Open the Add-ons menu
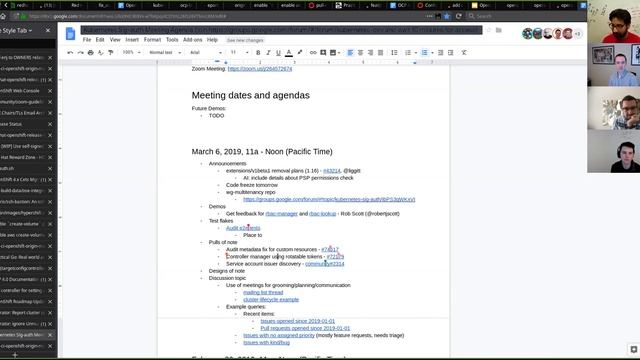Viewport: 640px width, 360px height. click(193, 40)
